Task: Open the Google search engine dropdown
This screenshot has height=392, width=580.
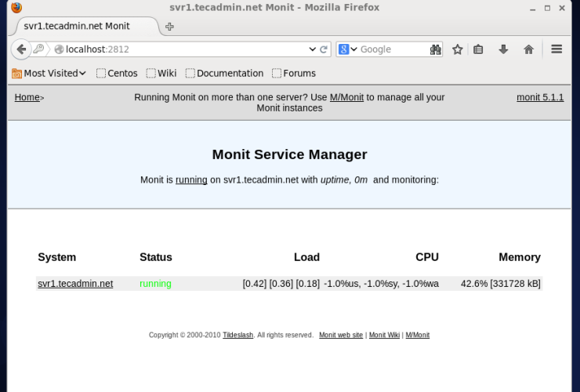Action: [347, 49]
